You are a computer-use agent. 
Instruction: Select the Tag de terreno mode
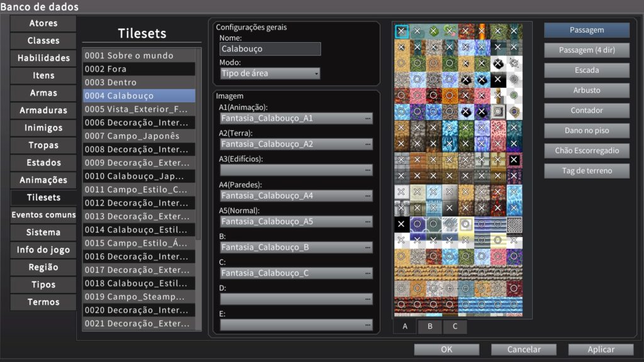(587, 171)
